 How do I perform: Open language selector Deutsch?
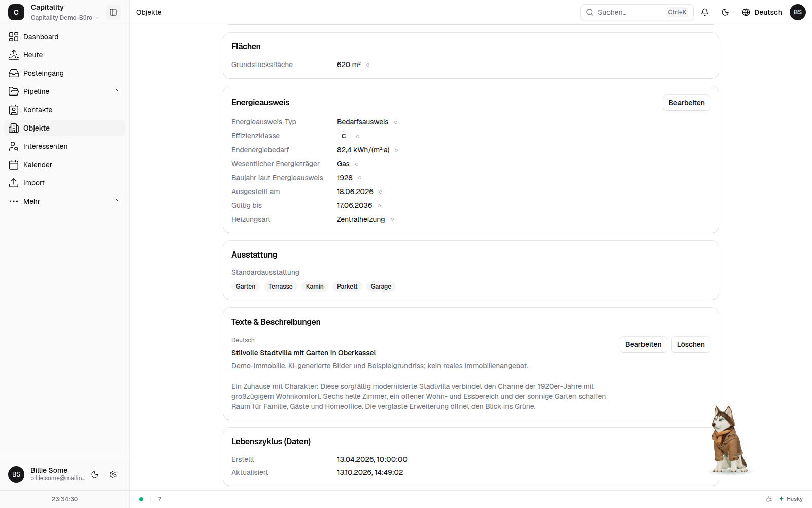(x=762, y=12)
